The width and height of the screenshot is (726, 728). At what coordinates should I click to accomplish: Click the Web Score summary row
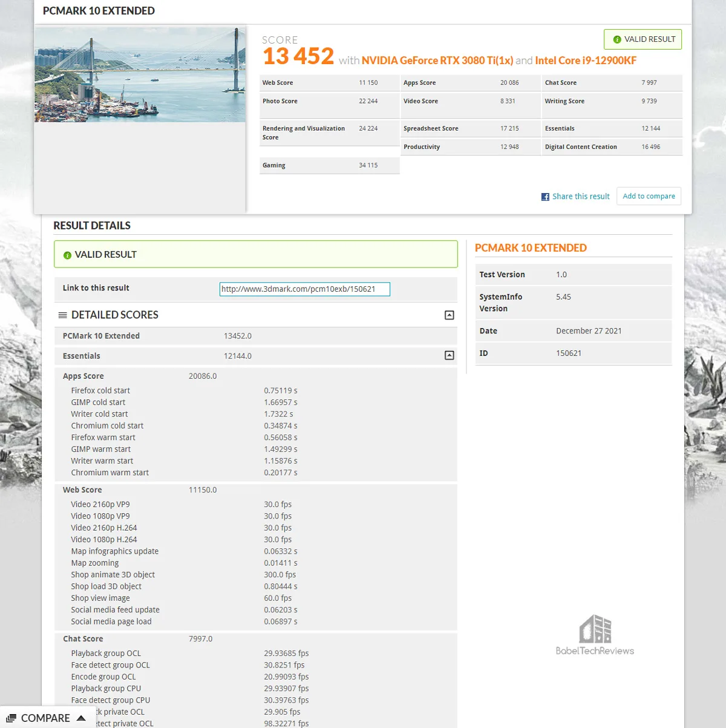(330, 83)
